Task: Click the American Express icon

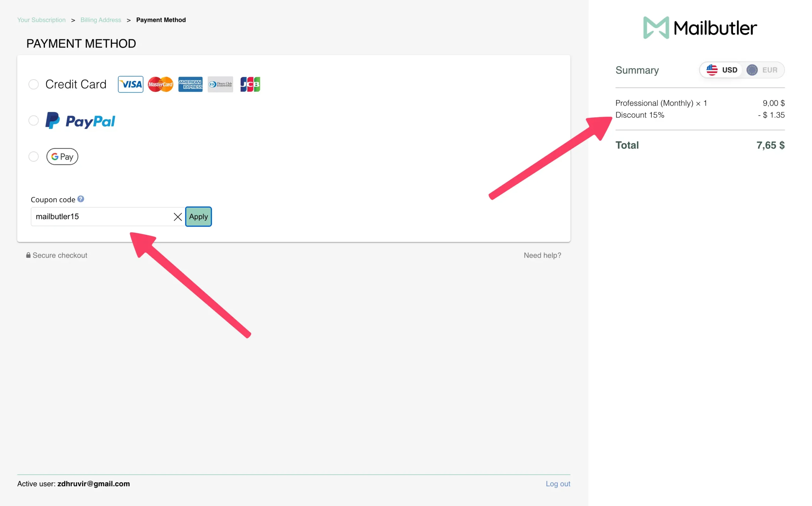Action: pyautogui.click(x=190, y=84)
